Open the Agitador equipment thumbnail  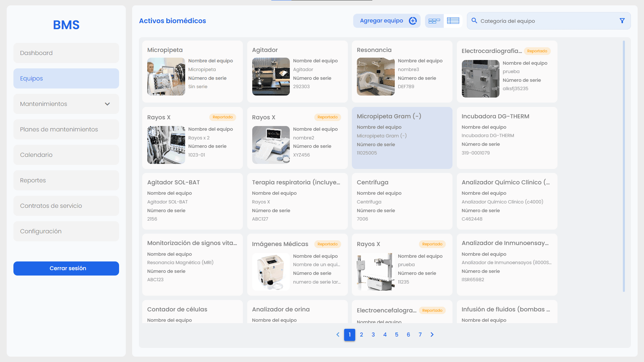[x=271, y=76]
